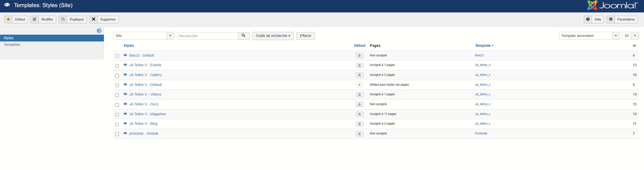Image resolution: width=644 pixels, height=170 pixels.
Task: Set Beez3 - Default as default star
Action: tap(360, 56)
